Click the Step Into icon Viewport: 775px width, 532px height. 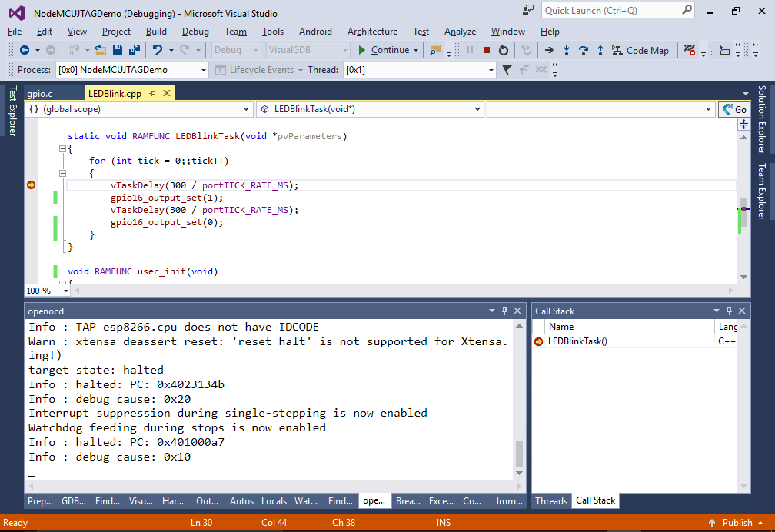pyautogui.click(x=567, y=50)
